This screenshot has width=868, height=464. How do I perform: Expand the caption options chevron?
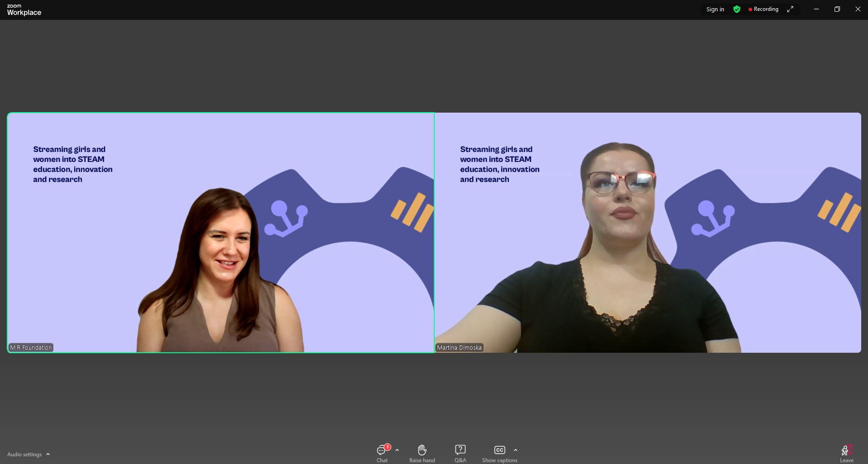516,450
